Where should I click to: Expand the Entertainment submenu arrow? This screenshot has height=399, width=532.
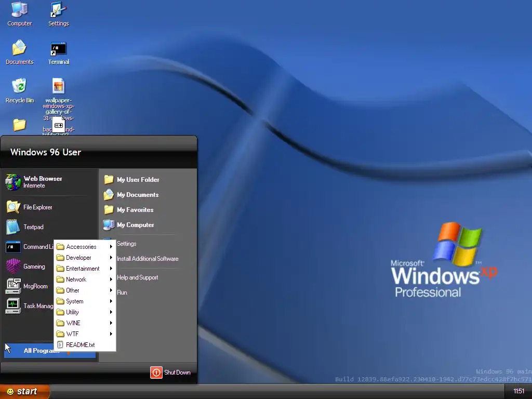111,269
